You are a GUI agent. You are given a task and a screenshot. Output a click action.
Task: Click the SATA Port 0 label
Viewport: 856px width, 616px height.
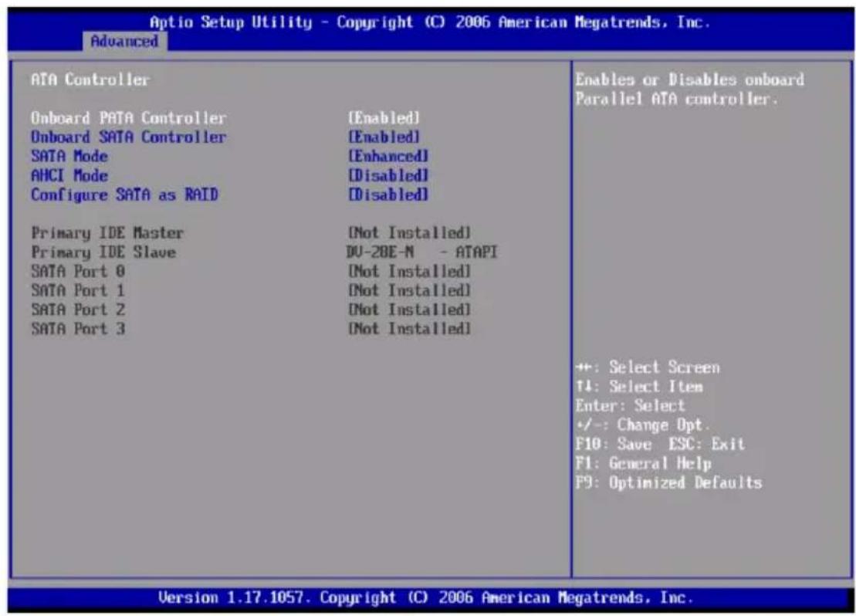click(x=78, y=272)
